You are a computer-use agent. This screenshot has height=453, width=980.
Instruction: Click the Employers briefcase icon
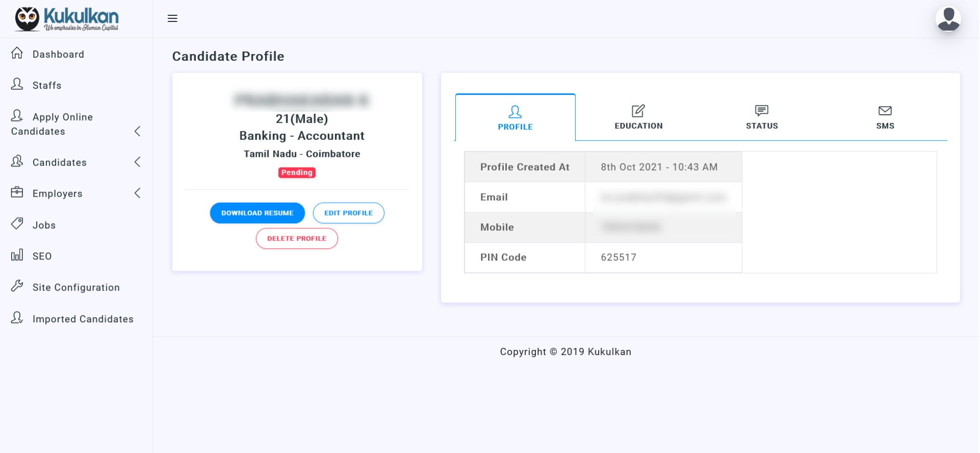[x=17, y=193]
